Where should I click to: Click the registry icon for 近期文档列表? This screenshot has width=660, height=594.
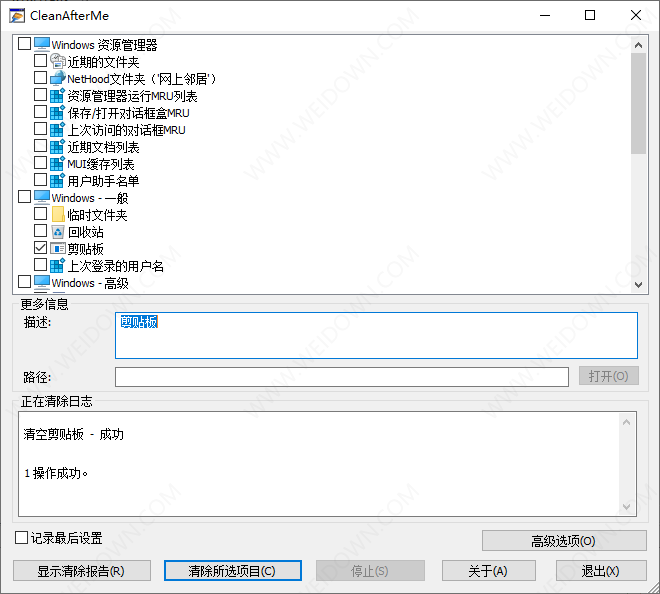click(x=57, y=146)
